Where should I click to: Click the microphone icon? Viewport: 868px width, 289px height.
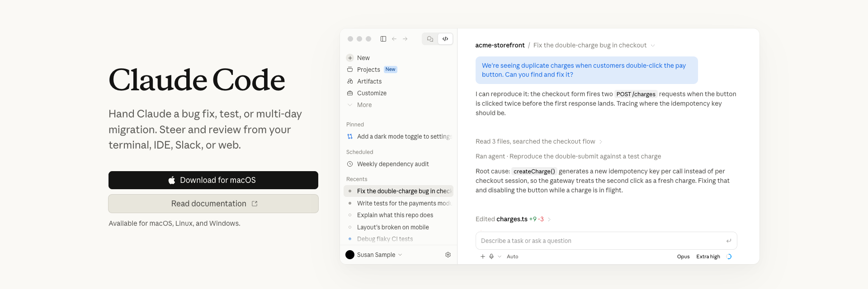coord(491,256)
